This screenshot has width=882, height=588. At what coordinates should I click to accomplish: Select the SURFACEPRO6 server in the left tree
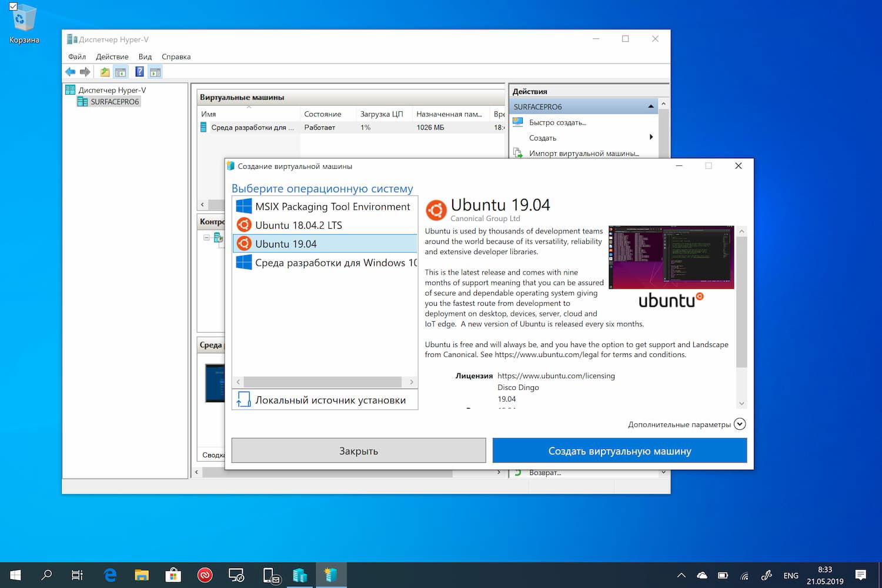tap(113, 101)
